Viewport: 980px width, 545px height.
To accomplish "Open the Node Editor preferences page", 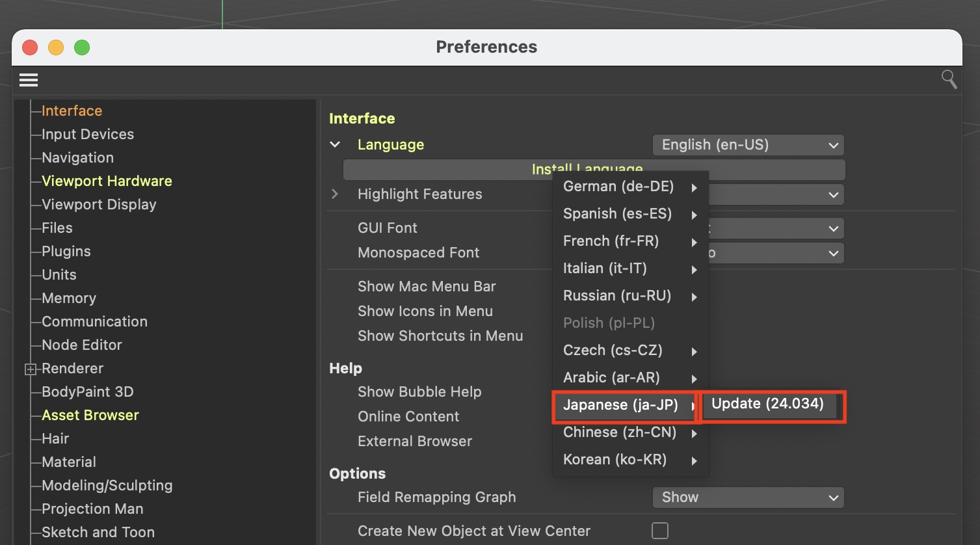I will pos(82,345).
